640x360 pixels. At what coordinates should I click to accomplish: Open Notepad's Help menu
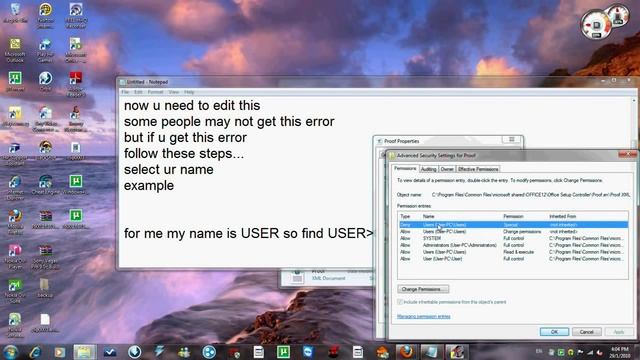coord(189,92)
